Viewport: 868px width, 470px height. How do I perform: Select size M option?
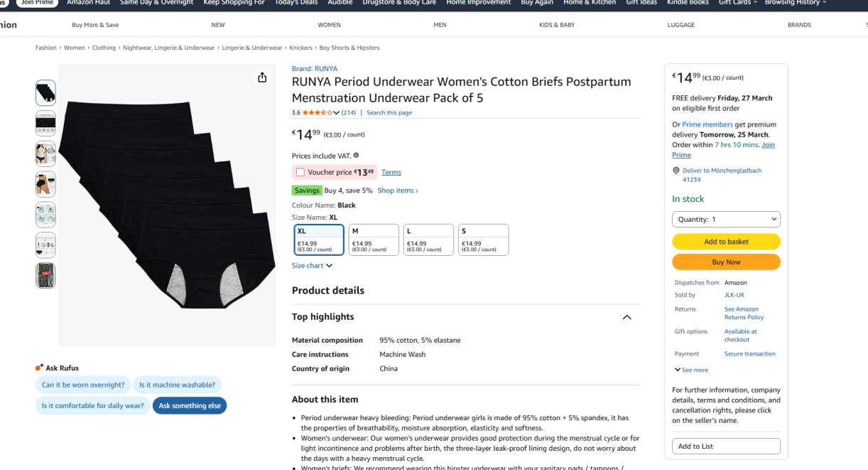(374, 240)
